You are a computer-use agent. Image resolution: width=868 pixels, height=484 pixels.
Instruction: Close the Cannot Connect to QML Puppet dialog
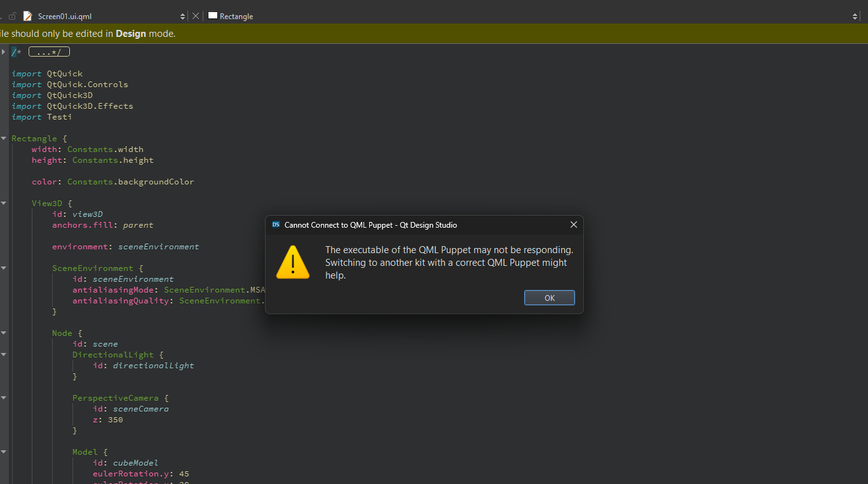coord(573,225)
